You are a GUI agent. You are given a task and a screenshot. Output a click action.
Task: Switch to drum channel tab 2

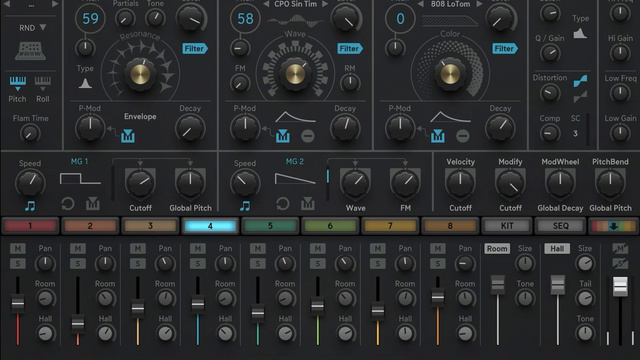[x=90, y=226]
